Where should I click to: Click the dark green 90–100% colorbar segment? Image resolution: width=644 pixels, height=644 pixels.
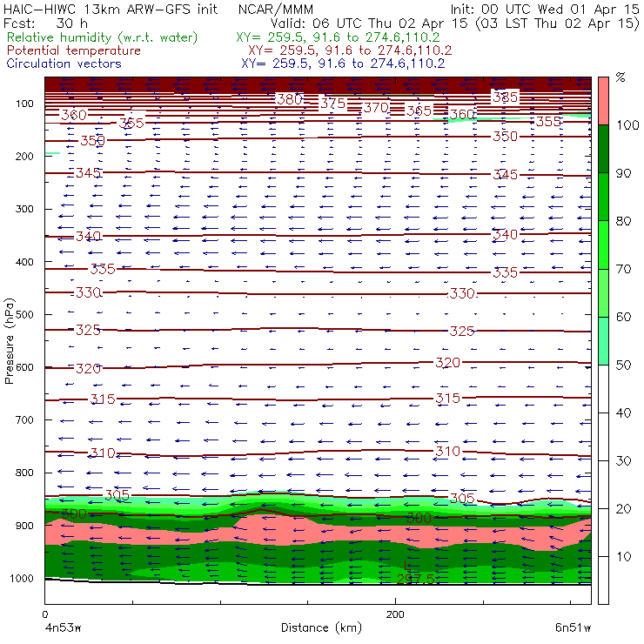[603, 149]
